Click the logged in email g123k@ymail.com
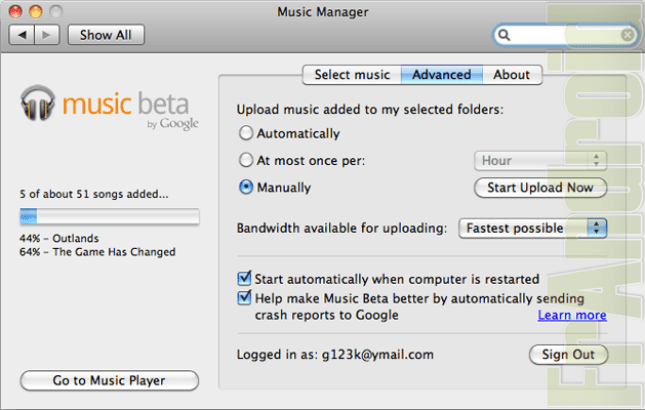 378,354
